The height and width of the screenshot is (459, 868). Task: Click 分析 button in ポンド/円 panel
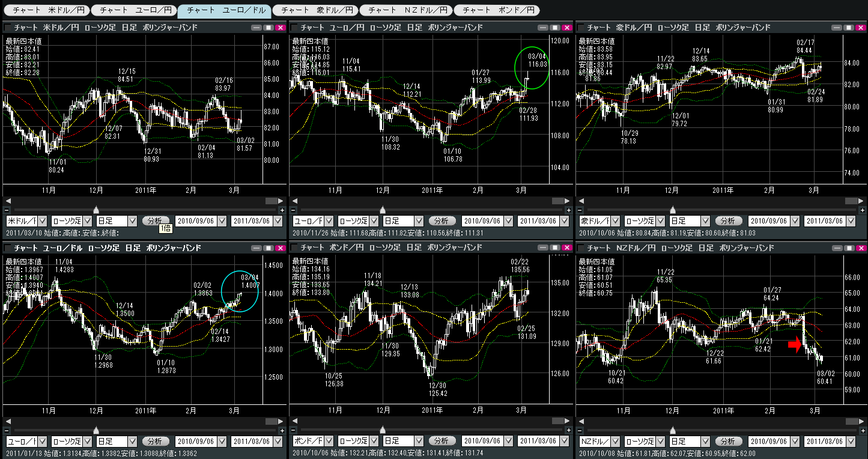[442, 442]
